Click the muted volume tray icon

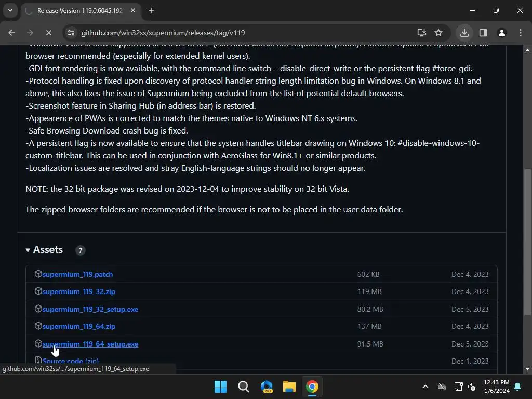click(472, 387)
